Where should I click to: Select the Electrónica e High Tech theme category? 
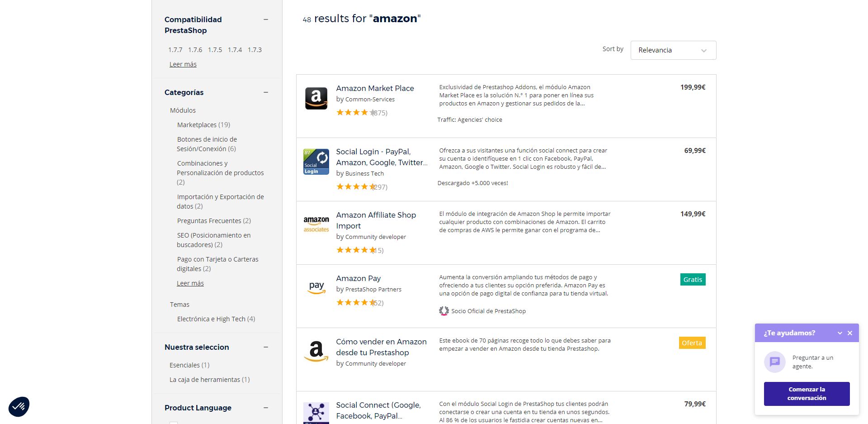216,319
